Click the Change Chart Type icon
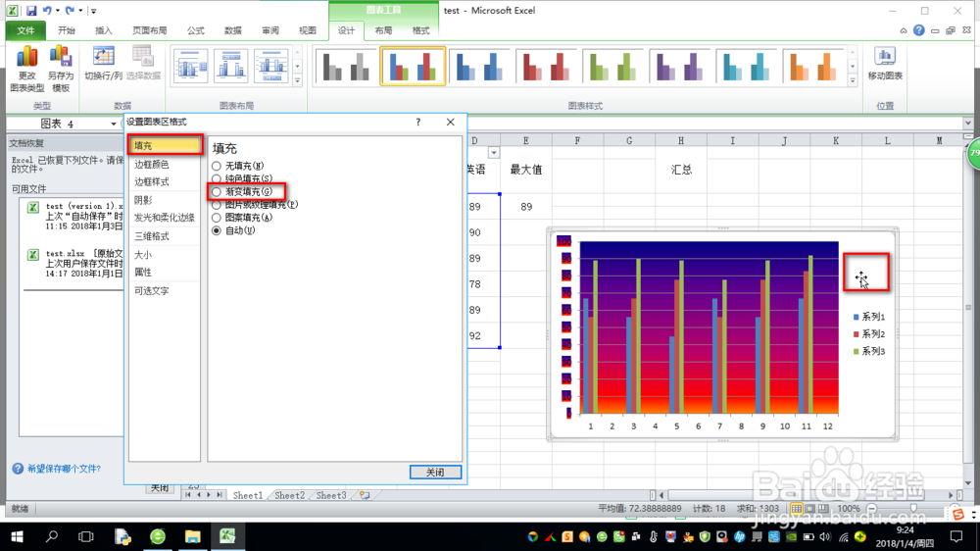Image resolution: width=980 pixels, height=551 pixels. coord(26,69)
